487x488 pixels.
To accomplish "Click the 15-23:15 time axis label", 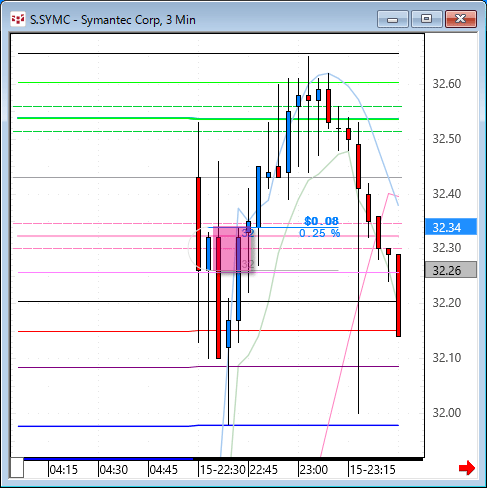I will [373, 470].
